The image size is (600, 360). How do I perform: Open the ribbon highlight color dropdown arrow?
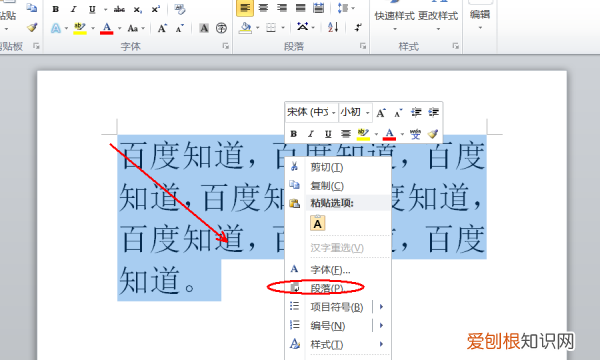pyautogui.click(x=93, y=28)
